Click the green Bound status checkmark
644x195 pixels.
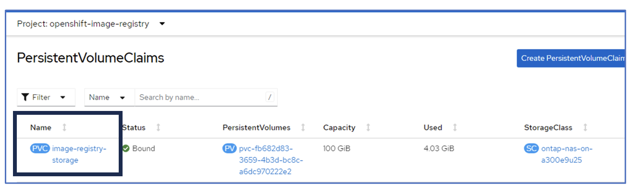point(126,148)
